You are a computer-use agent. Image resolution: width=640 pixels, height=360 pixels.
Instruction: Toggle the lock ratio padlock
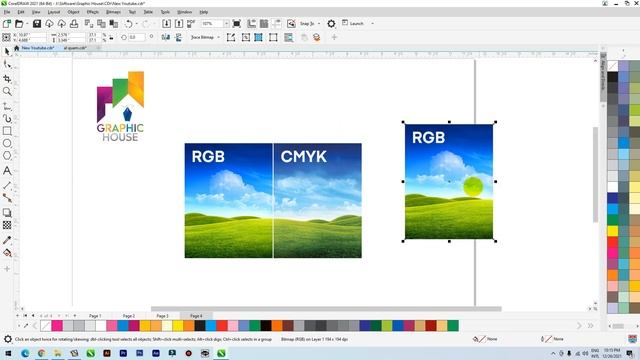(111, 38)
